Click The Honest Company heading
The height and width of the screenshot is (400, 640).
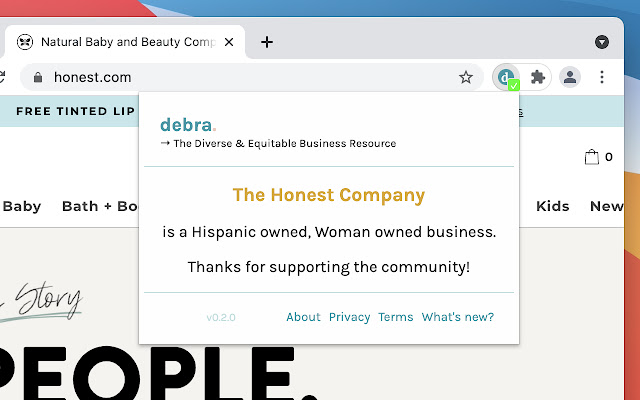tap(329, 195)
